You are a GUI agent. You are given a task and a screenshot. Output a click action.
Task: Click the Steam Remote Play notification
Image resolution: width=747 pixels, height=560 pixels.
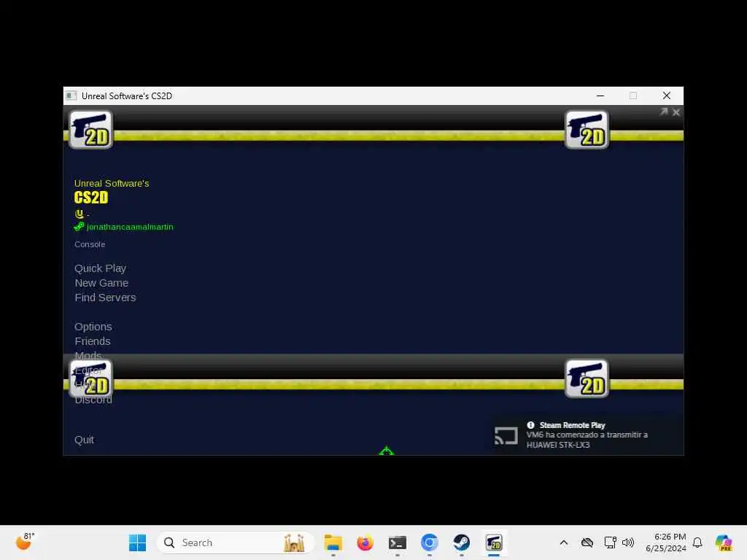pos(586,435)
